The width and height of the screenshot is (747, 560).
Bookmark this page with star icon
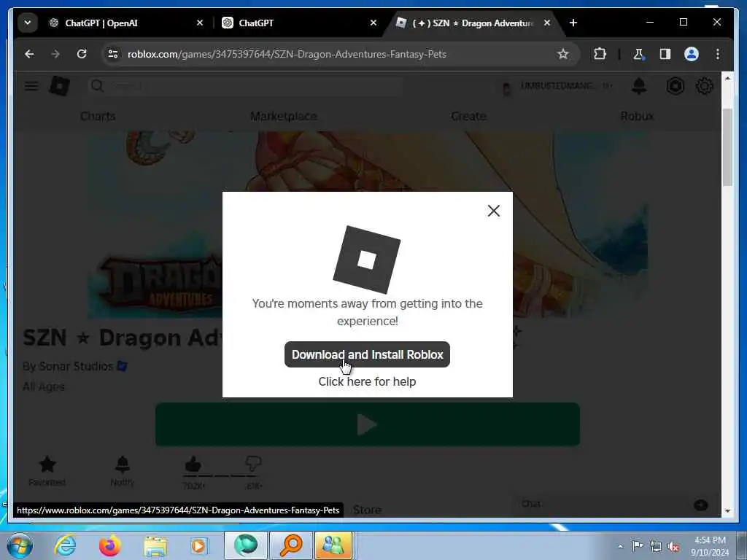562,54
